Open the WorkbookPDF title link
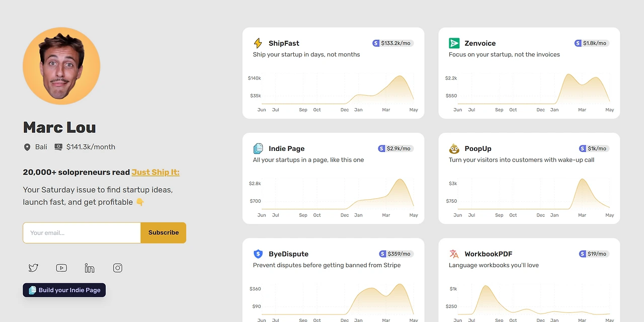This screenshot has height=322, width=644. [x=488, y=254]
